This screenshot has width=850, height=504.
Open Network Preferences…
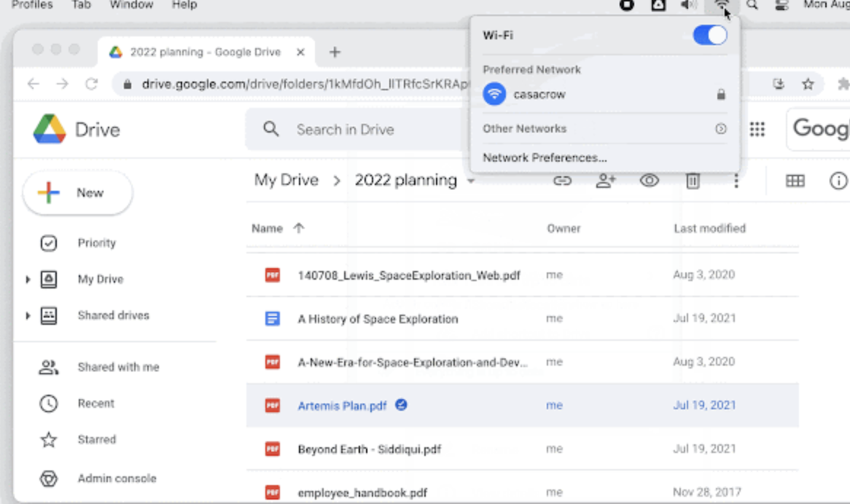pos(545,158)
